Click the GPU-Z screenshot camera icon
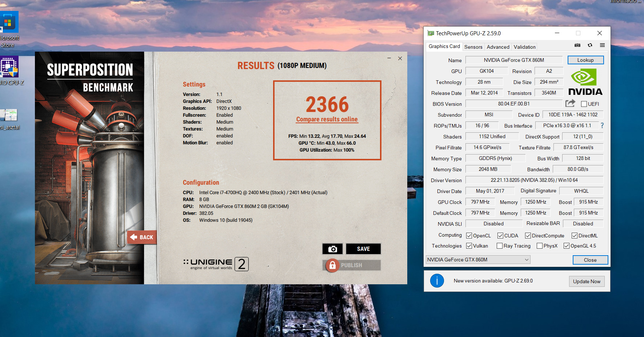Screen dimensions: 644x337 (577, 45)
